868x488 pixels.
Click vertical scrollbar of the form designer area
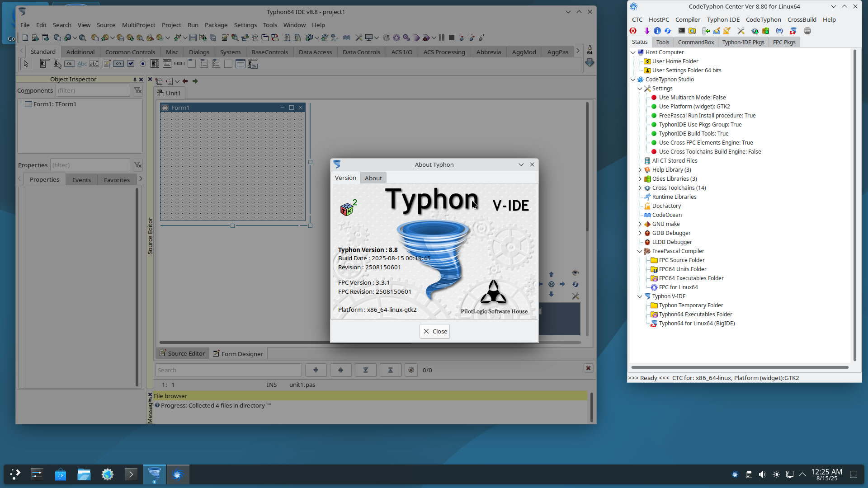587,167
